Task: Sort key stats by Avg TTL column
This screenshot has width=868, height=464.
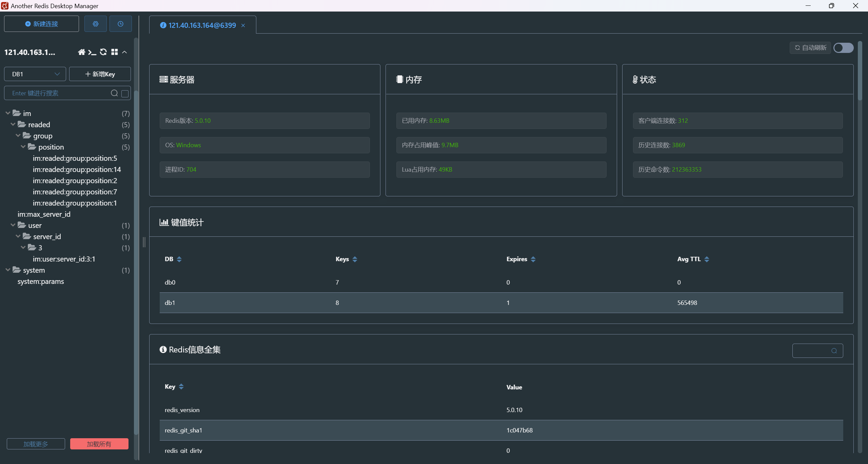Action: tap(707, 259)
